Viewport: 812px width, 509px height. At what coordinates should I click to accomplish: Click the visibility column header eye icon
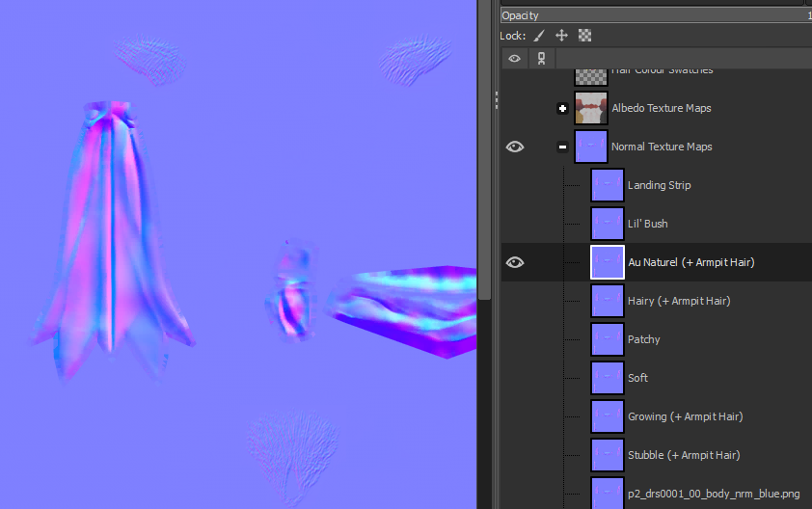[x=514, y=59]
